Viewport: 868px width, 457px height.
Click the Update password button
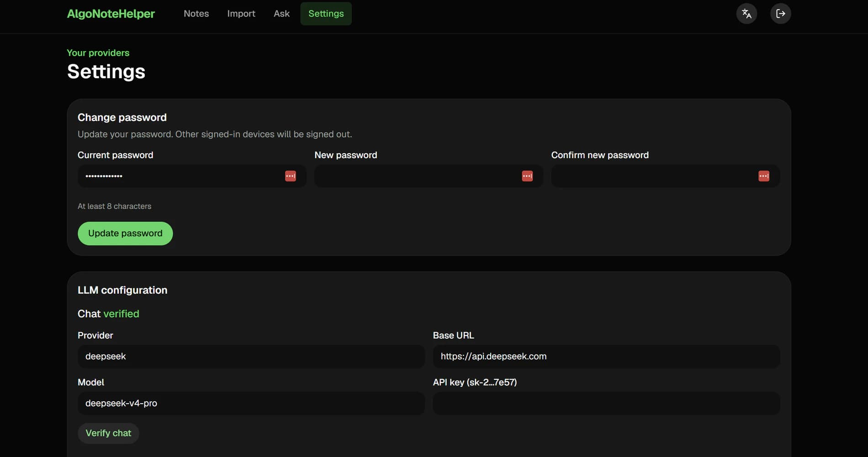coord(125,234)
